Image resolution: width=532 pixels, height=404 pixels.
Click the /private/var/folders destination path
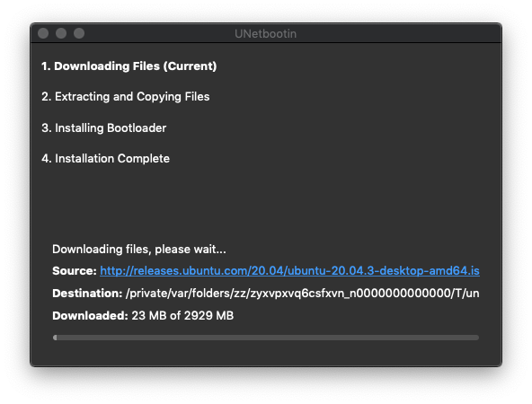(x=302, y=294)
